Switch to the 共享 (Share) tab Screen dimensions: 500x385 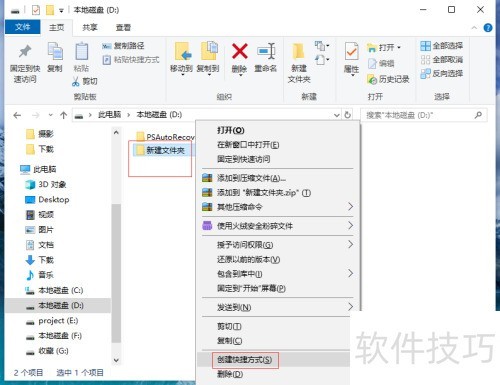tap(90, 27)
